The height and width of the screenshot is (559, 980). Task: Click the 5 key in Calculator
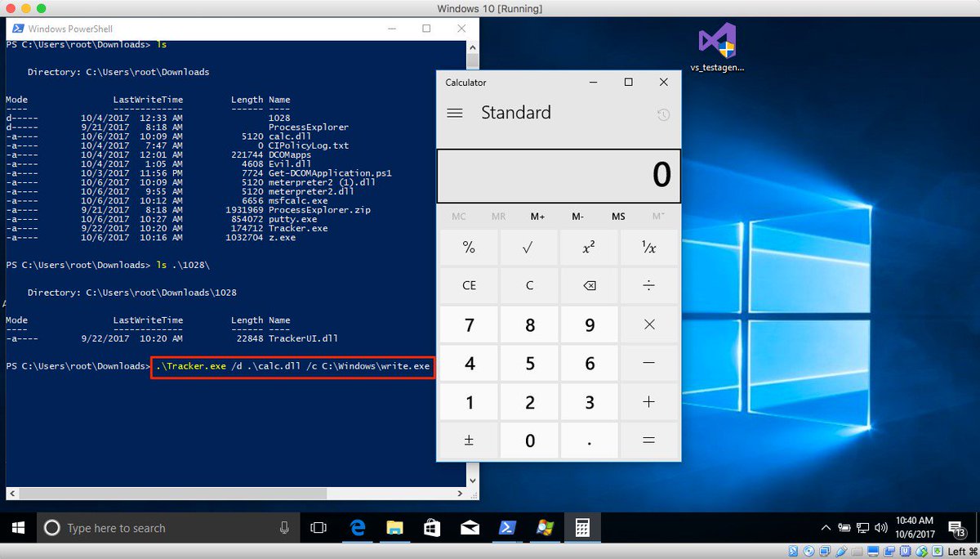(x=529, y=364)
